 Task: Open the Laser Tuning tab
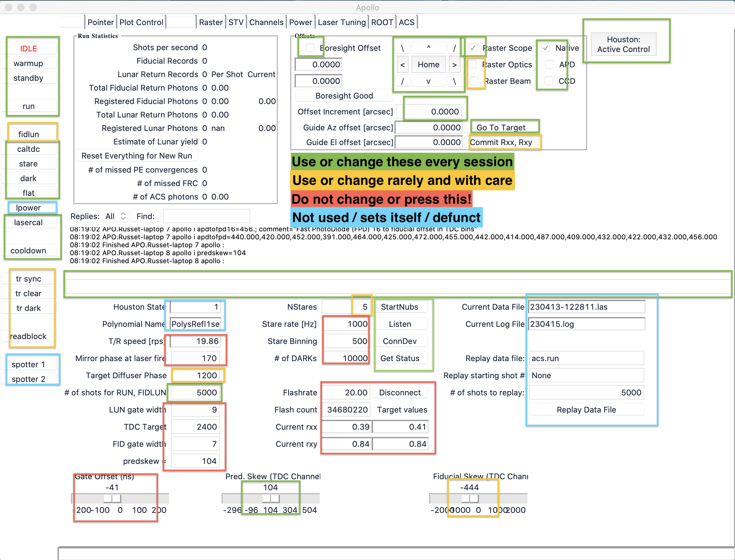tap(342, 22)
